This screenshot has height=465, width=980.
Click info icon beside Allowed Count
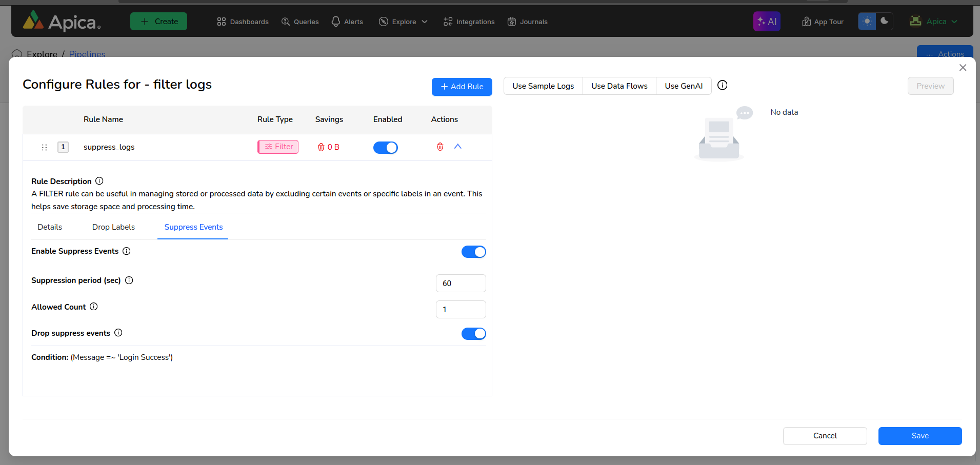(94, 307)
